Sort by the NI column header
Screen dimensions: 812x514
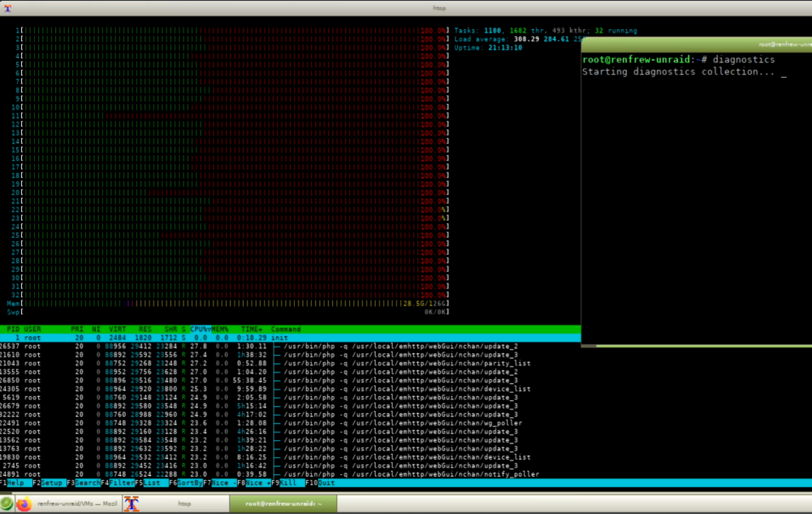pyautogui.click(x=96, y=329)
